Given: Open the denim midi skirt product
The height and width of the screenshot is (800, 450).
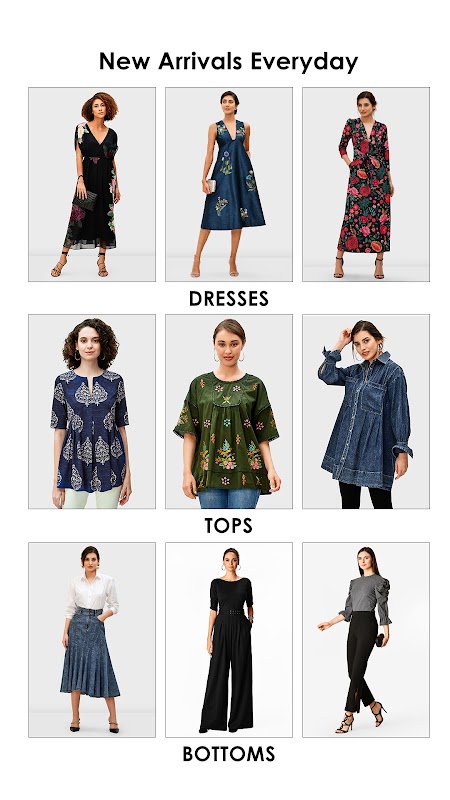Looking at the screenshot, I should (92, 640).
